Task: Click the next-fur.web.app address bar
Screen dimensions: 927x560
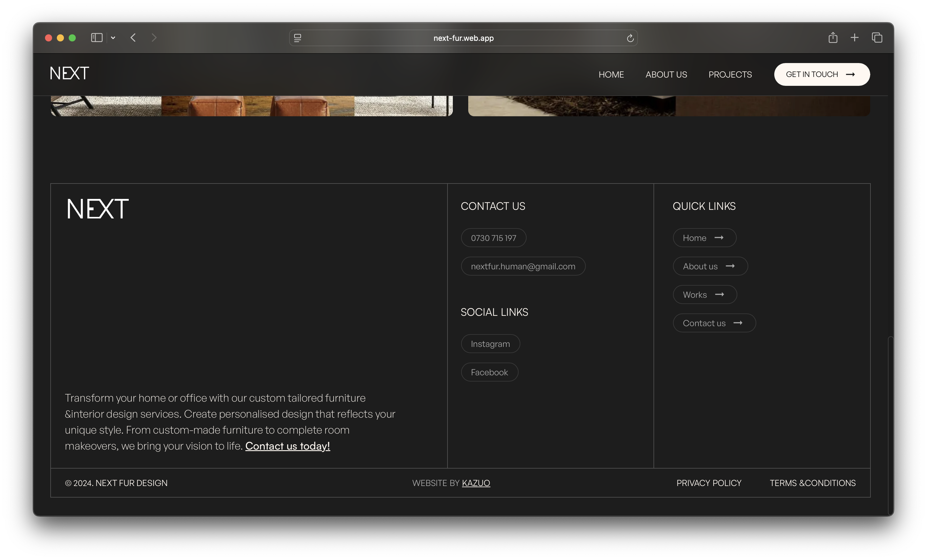Action: coord(463,38)
